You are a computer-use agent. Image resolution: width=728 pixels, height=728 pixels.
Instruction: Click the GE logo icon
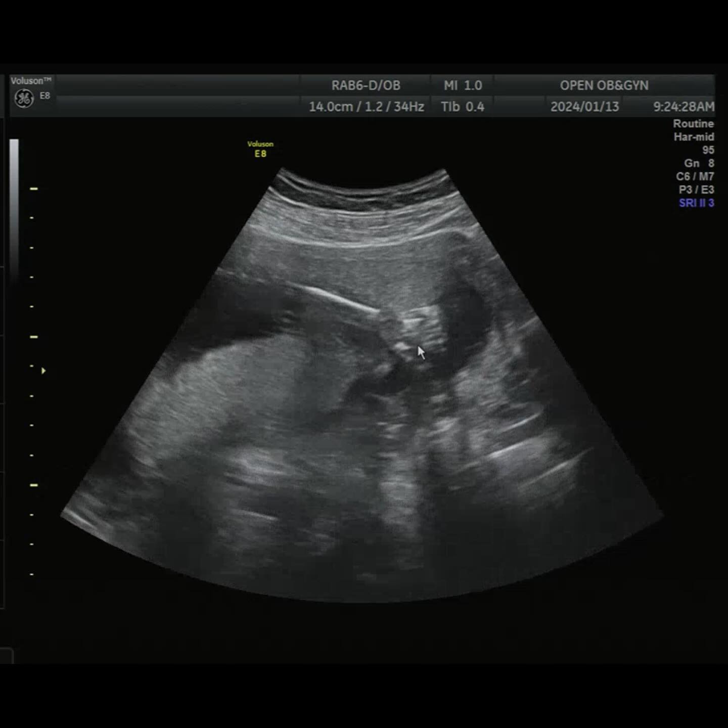tap(24, 98)
